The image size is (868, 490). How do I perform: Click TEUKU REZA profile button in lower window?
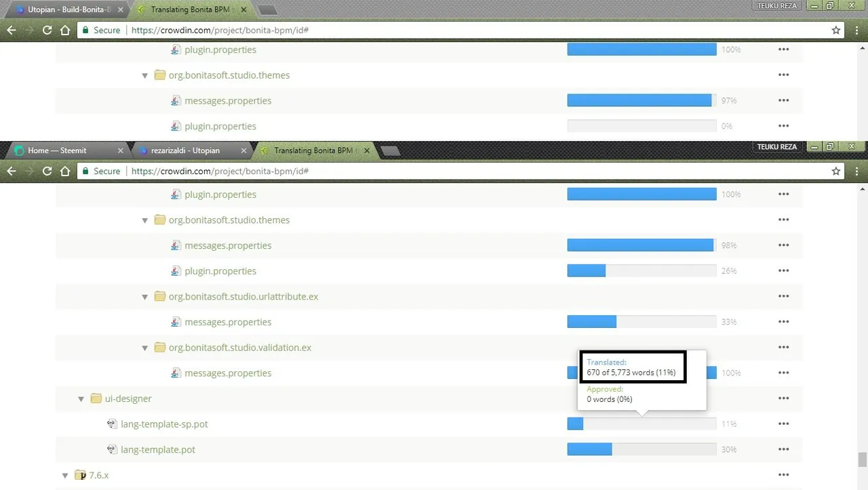pyautogui.click(x=777, y=147)
